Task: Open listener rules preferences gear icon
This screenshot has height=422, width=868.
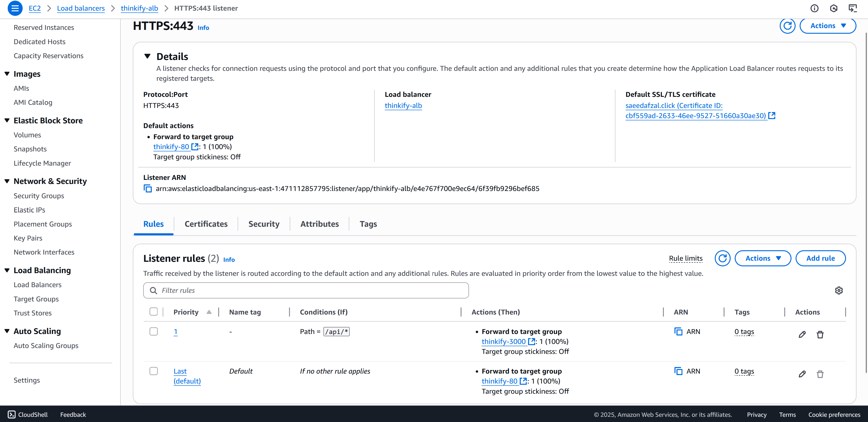Action: pyautogui.click(x=839, y=290)
